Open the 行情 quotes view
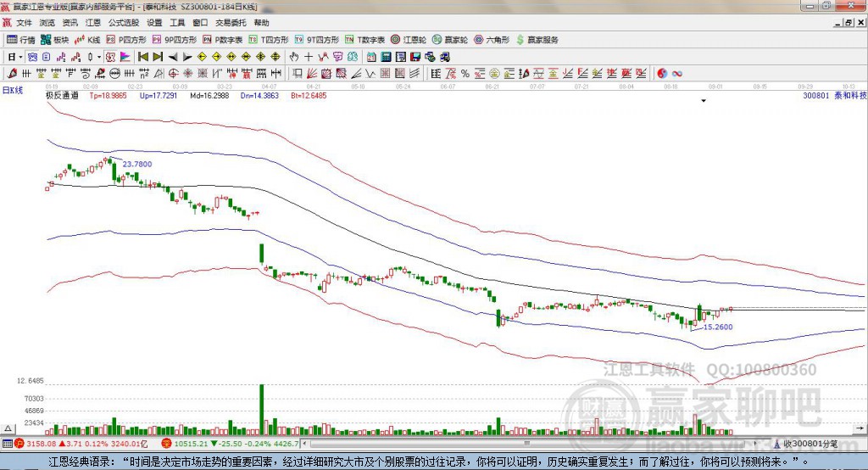 [20, 40]
